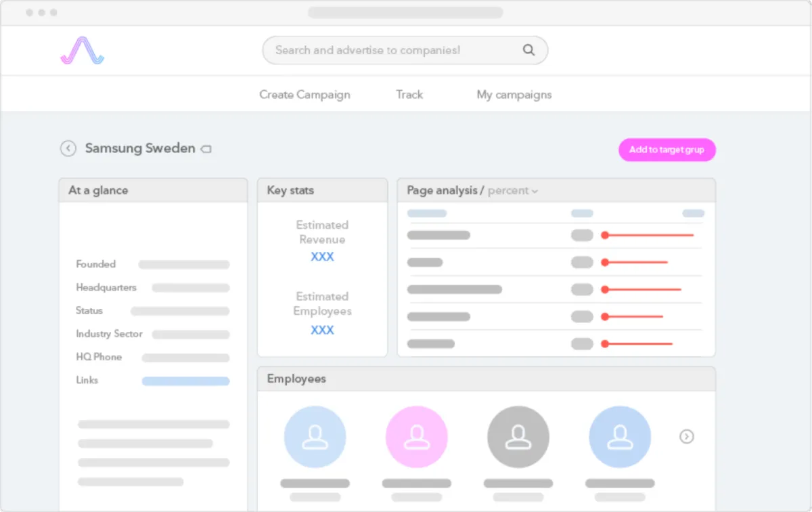Screen dimensions: 812x512
Task: Expand the percent dropdown in Page analysis
Action: tap(513, 191)
